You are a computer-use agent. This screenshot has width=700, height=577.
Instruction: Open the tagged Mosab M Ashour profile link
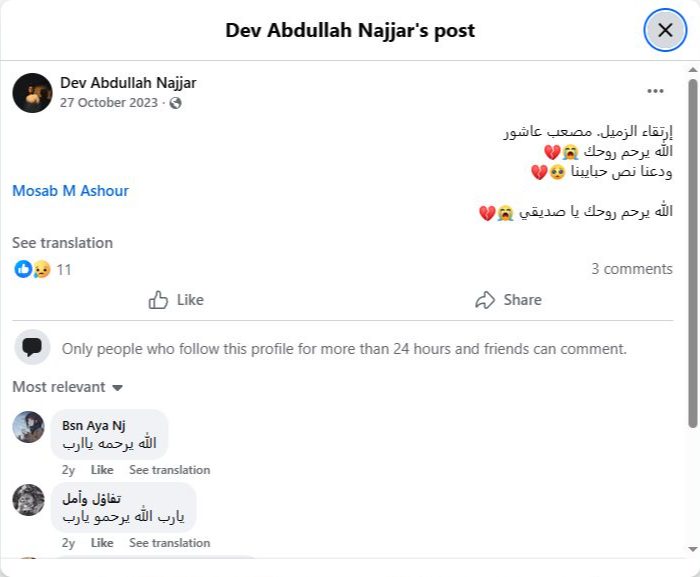coord(70,190)
